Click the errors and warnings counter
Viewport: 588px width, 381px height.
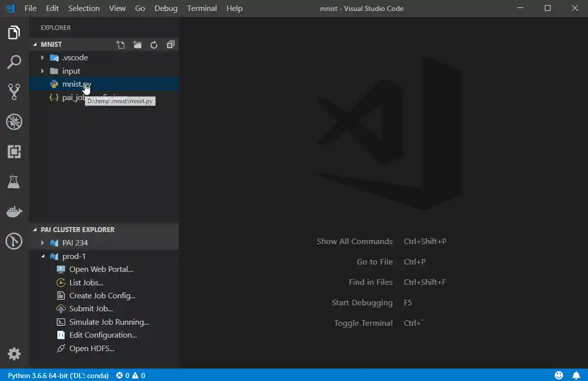[x=130, y=376]
